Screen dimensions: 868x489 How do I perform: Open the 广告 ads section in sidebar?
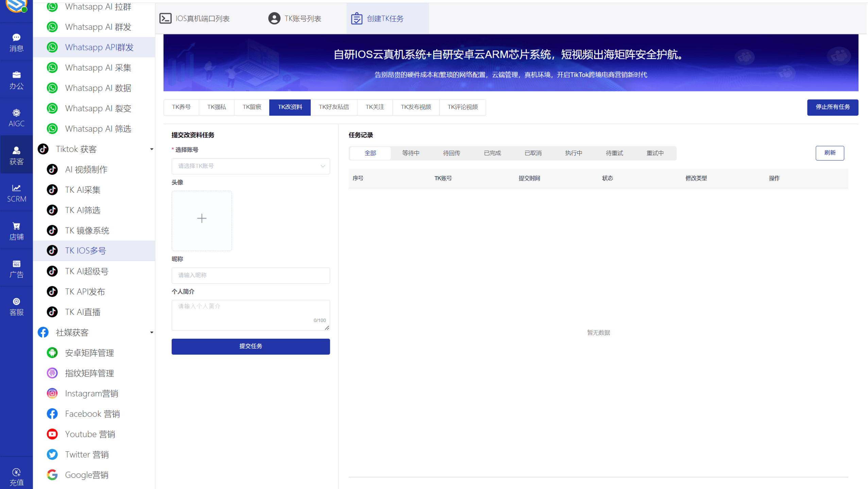click(16, 268)
